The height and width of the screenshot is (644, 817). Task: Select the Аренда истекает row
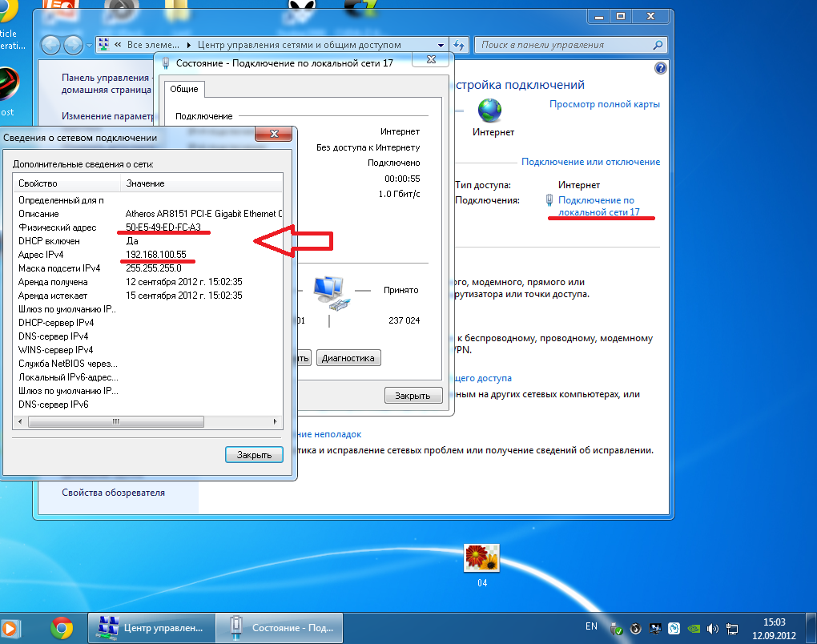tap(148, 296)
